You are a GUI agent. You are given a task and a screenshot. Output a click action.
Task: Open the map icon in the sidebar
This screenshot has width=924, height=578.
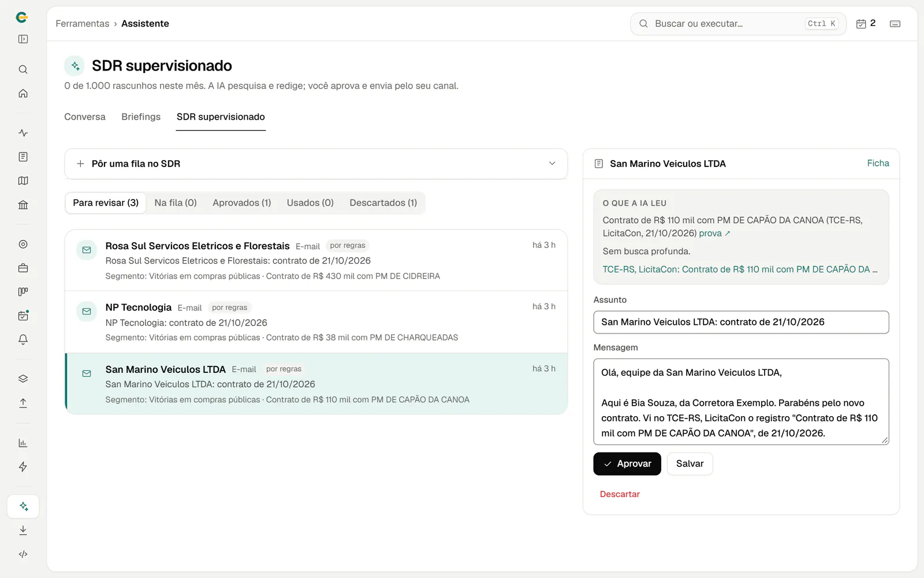click(x=23, y=181)
